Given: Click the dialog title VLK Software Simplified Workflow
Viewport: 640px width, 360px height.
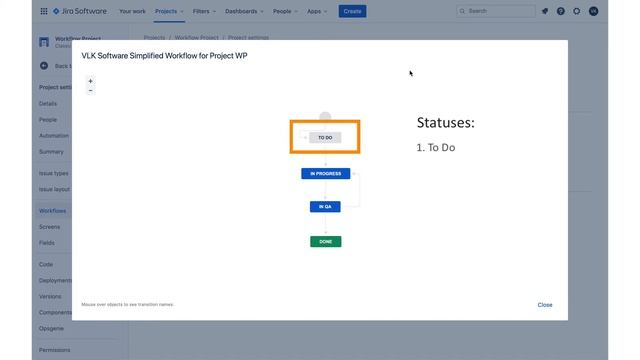Looking at the screenshot, I should (x=164, y=56).
